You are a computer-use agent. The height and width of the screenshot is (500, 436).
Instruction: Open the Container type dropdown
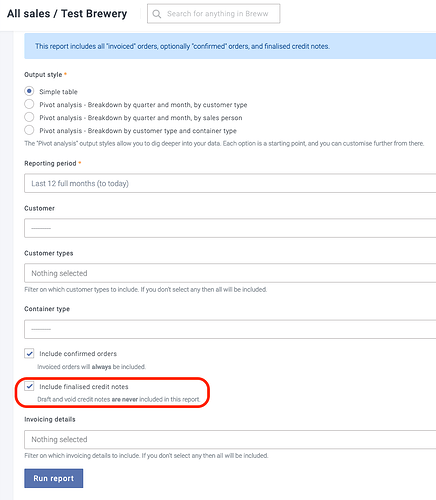coord(230,329)
